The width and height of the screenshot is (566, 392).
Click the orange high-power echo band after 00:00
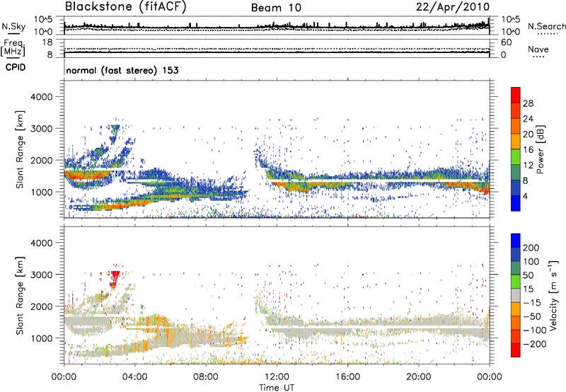pyautogui.click(x=86, y=175)
